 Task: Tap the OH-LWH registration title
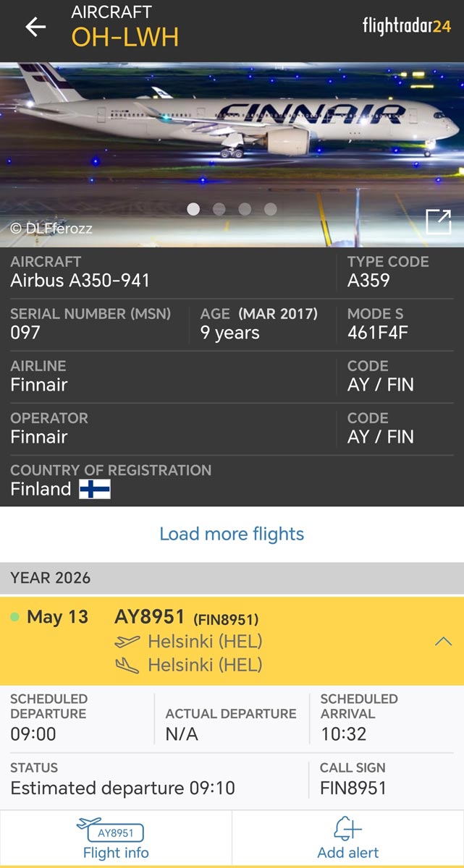(x=125, y=37)
